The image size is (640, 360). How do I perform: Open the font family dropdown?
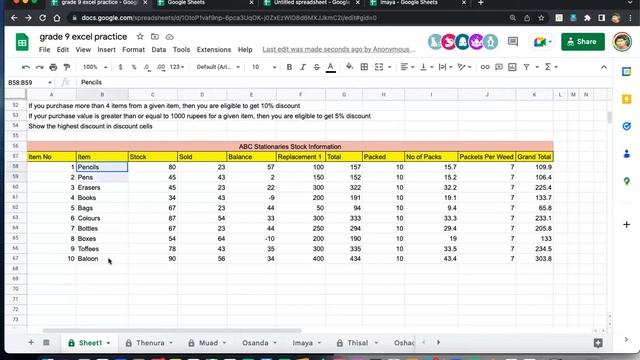[218, 67]
